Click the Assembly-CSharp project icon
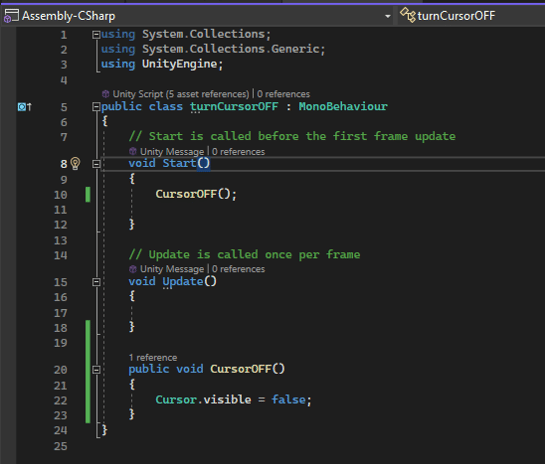The height and width of the screenshot is (464, 545). [11, 16]
